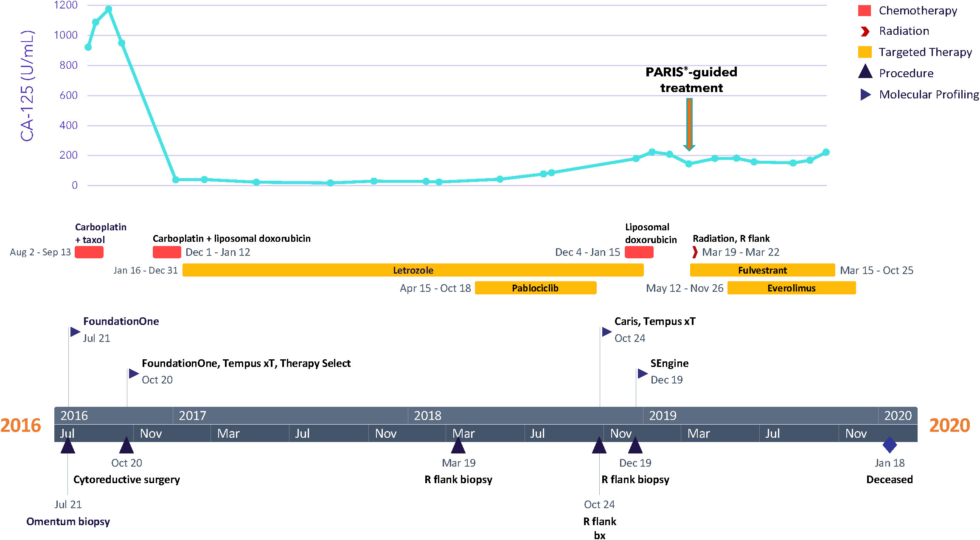
Task: Click the Pablociclib treatment bar
Action: coord(536,288)
